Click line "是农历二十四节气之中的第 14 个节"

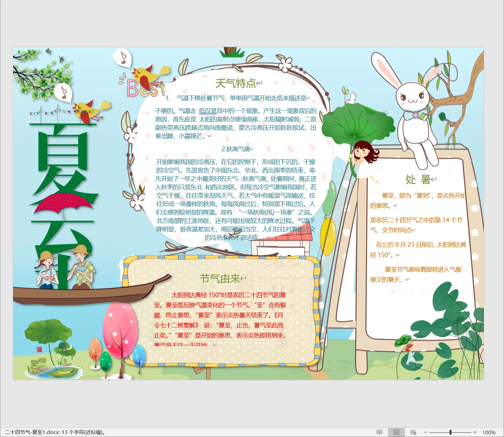click(416, 220)
